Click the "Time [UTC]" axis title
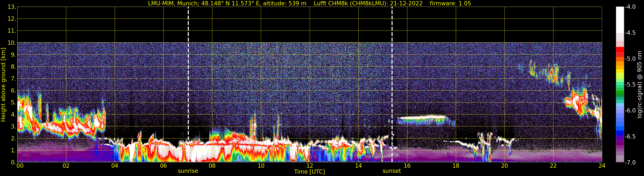The image size is (644, 176). pos(310,172)
